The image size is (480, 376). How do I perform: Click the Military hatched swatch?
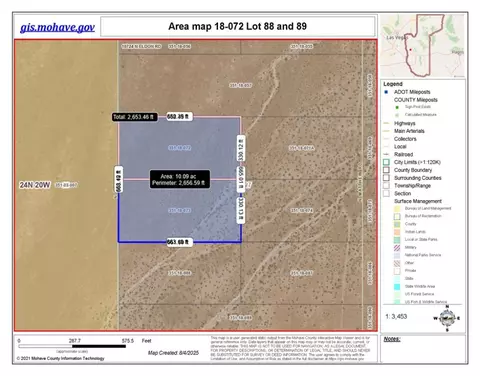click(x=397, y=248)
